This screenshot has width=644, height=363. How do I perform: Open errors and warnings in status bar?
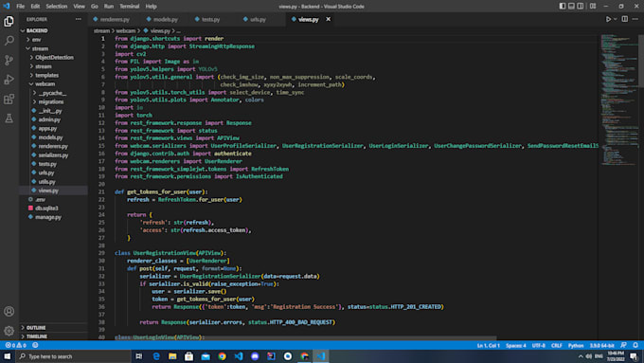coord(15,345)
